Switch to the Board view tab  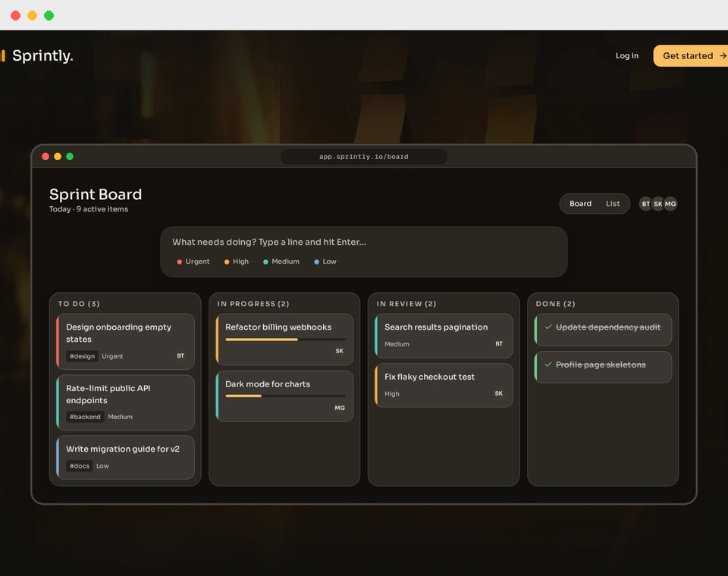click(580, 204)
